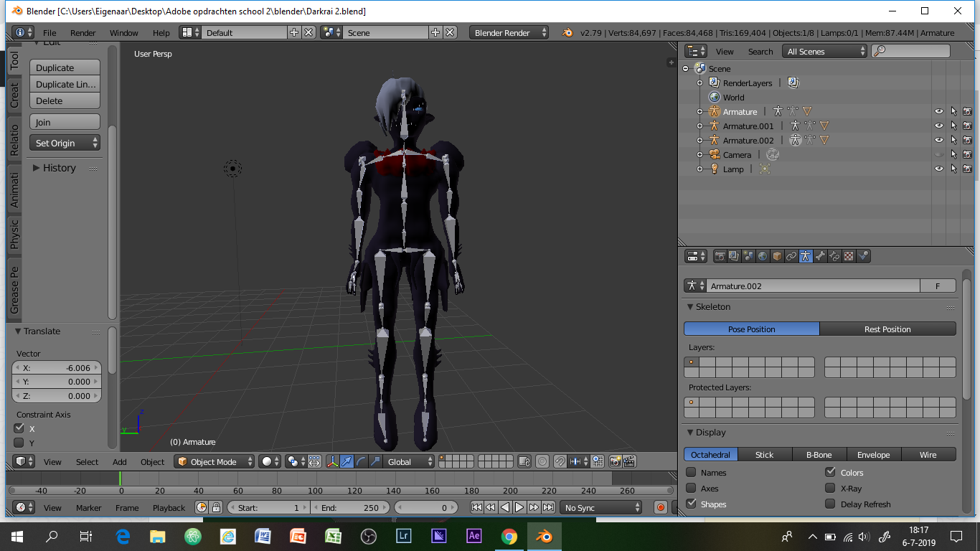980x551 pixels.
Task: Open the Scene properties tab
Action: (x=748, y=256)
